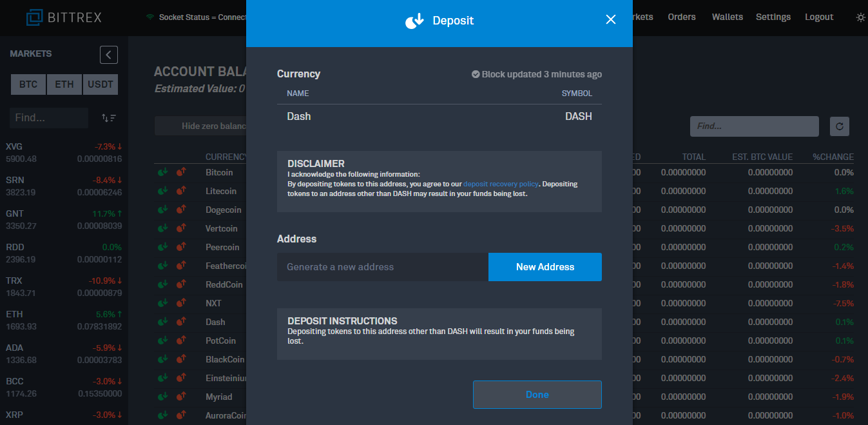This screenshot has height=425, width=868.
Task: Click the Peercoin deposit icon
Action: click(162, 247)
